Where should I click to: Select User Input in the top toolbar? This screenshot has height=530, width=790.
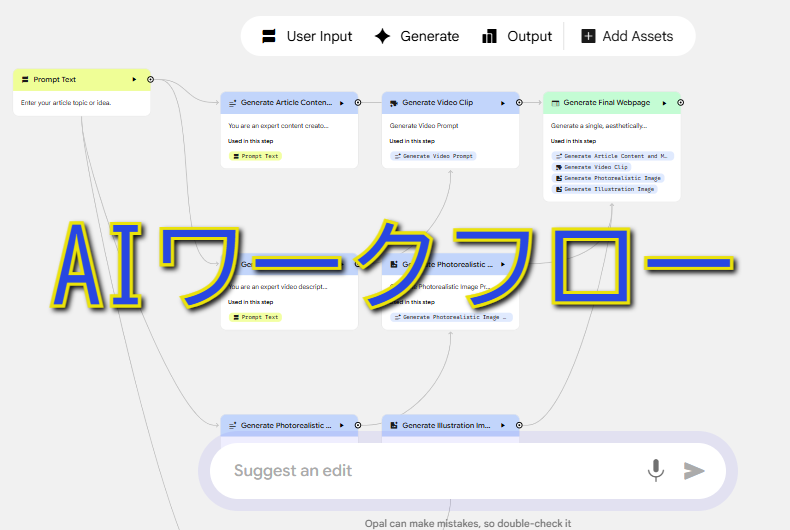tap(307, 36)
